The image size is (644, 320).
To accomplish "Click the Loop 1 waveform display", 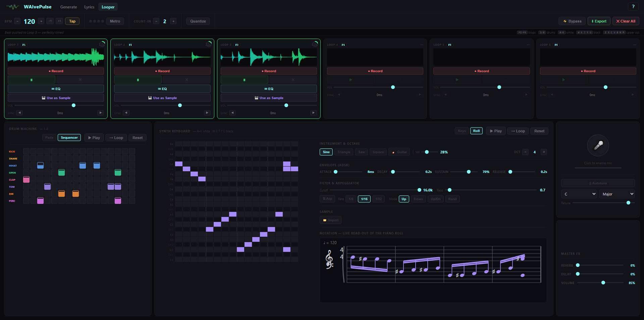I will (56, 57).
